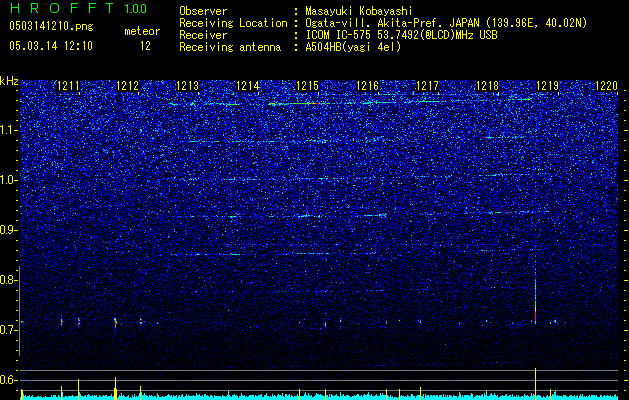Click the 1219 time axis label
629x400 pixels.
tap(547, 86)
